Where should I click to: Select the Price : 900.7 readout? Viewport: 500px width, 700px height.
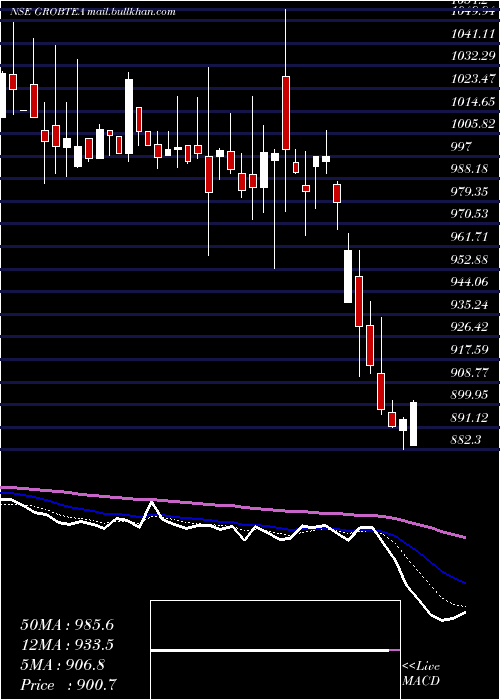coord(69,685)
